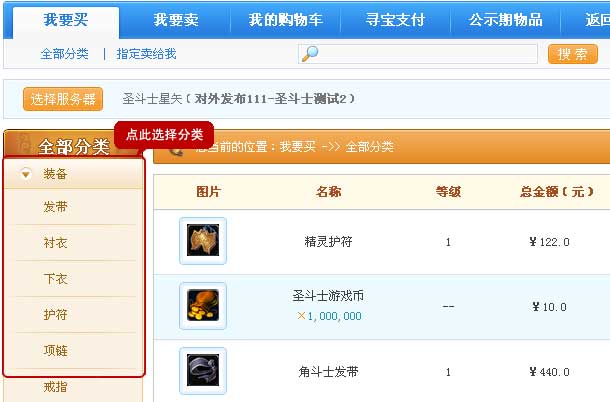Select the 发带 category

pos(56,207)
